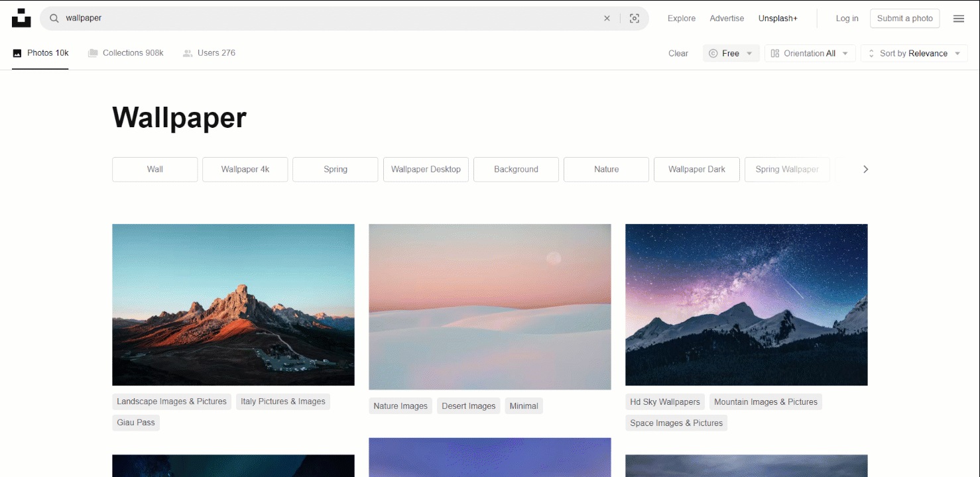The image size is (980, 477).
Task: Open the Free license filter dropdown
Action: pos(731,53)
